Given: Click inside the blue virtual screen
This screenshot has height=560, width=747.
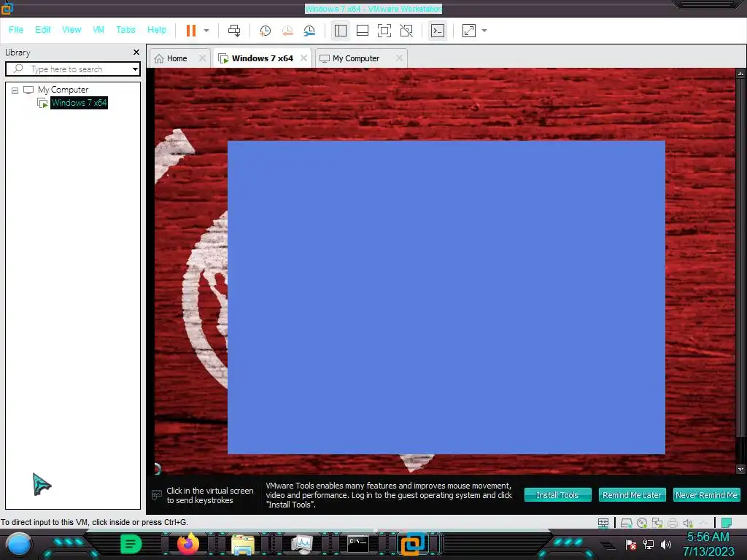Looking at the screenshot, I should click(x=446, y=297).
